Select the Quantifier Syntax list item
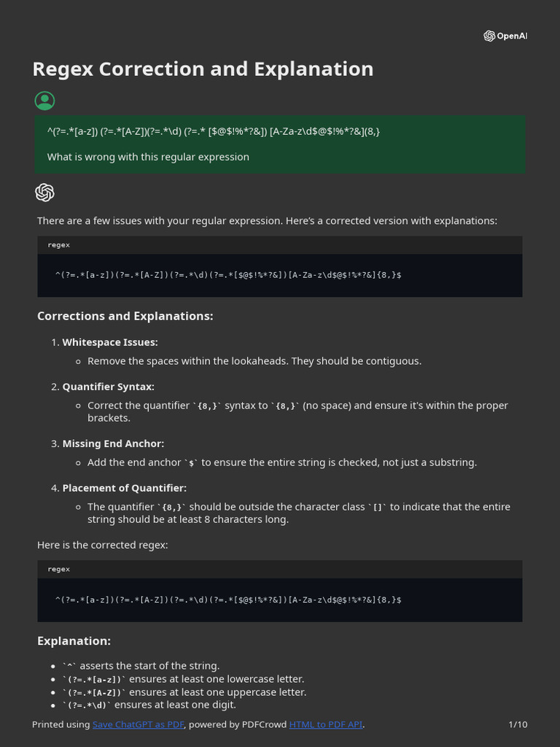The image size is (560, 747). tap(108, 387)
